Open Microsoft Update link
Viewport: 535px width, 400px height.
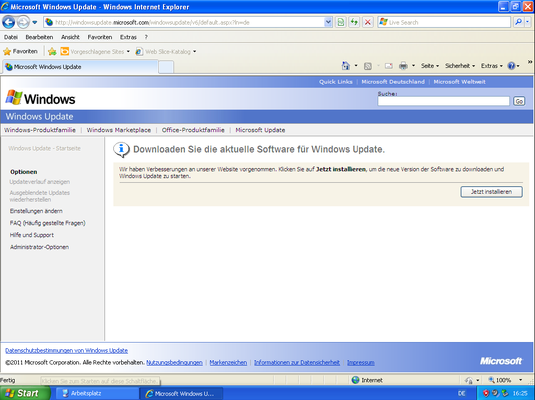click(x=260, y=130)
